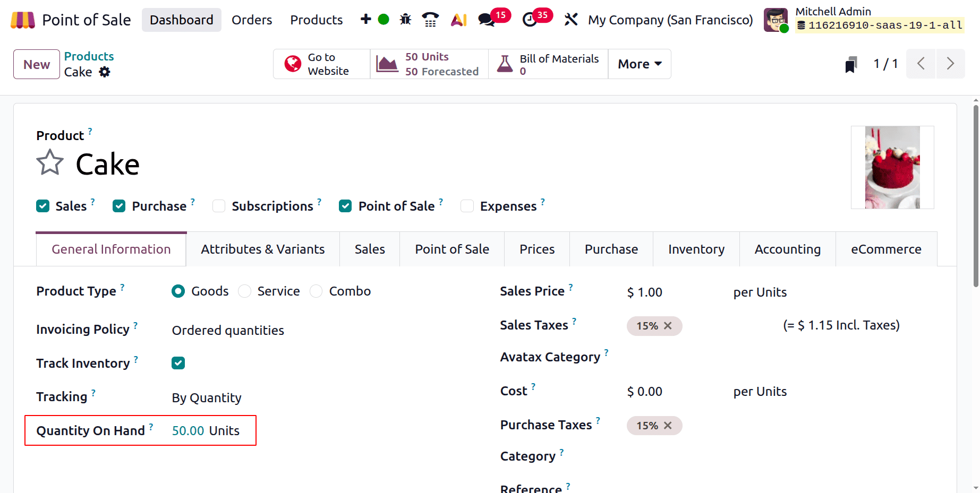Click the 50.00 quantity on hand link

(188, 430)
